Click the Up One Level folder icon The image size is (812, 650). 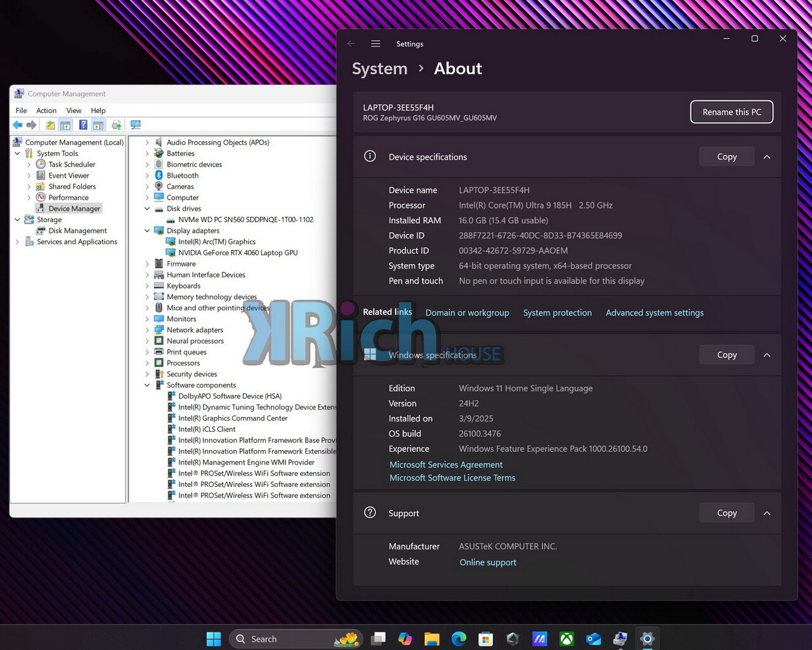50,125
